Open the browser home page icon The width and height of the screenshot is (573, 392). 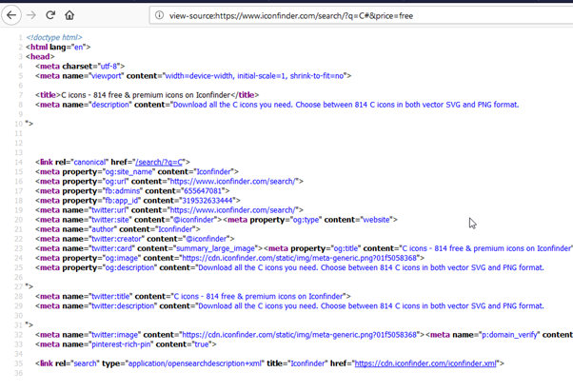pyautogui.click(x=69, y=15)
